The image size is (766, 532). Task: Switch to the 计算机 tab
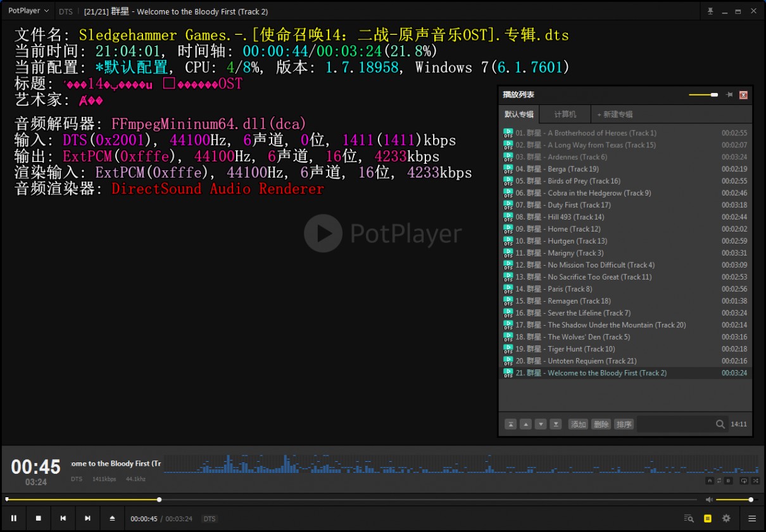565,114
